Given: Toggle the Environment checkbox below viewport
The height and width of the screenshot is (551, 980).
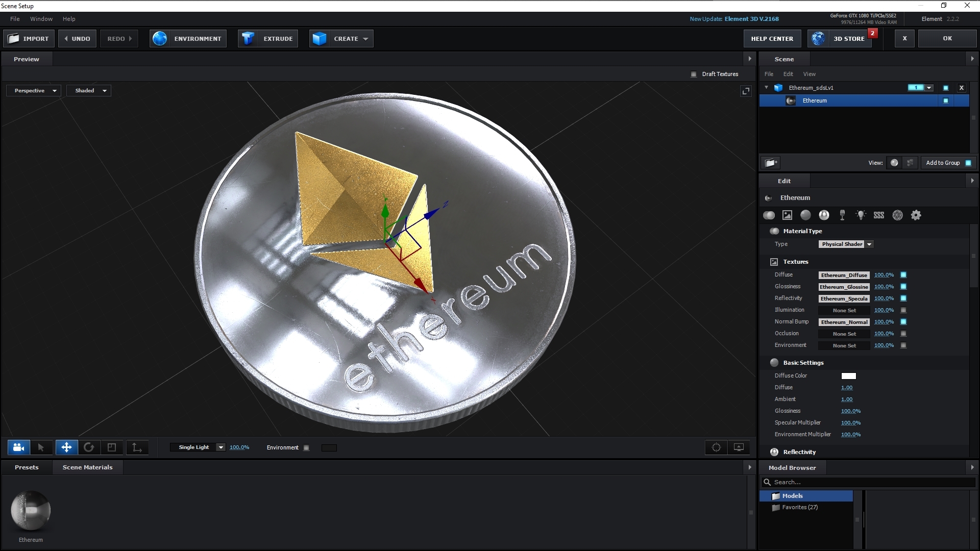Looking at the screenshot, I should tap(306, 448).
